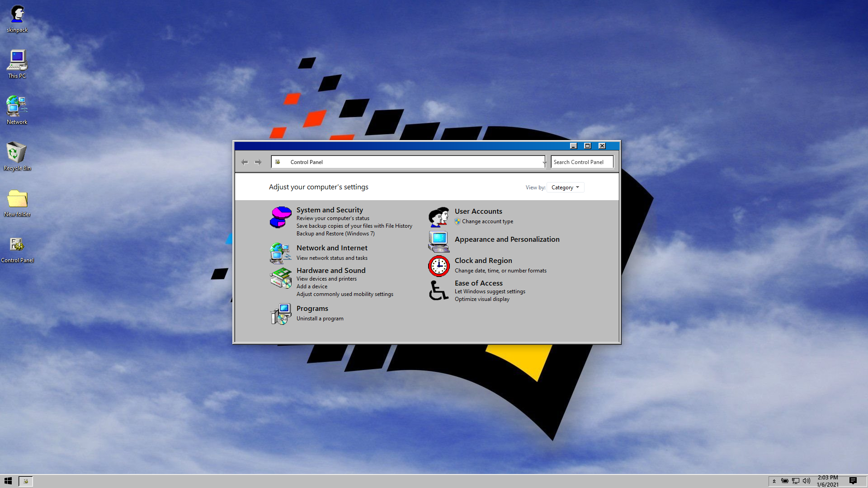Click View network status and tasks
This screenshot has height=488, width=868.
332,258
